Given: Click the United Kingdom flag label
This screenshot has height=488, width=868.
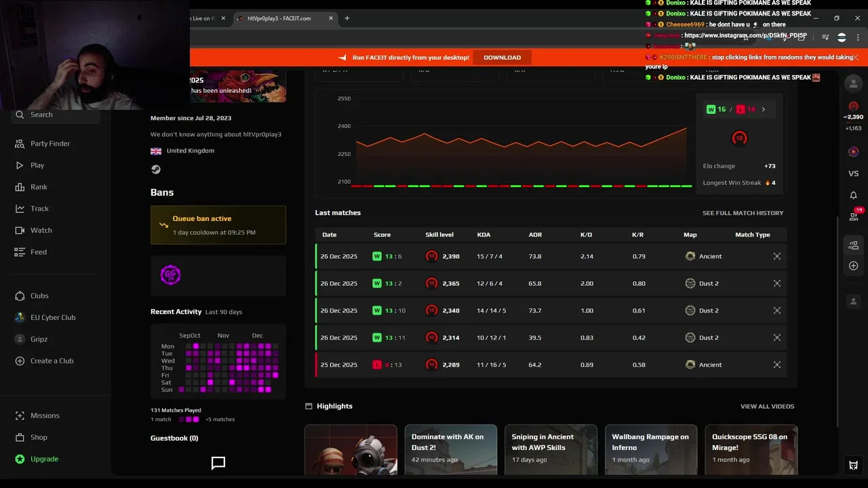Looking at the screenshot, I should [182, 150].
